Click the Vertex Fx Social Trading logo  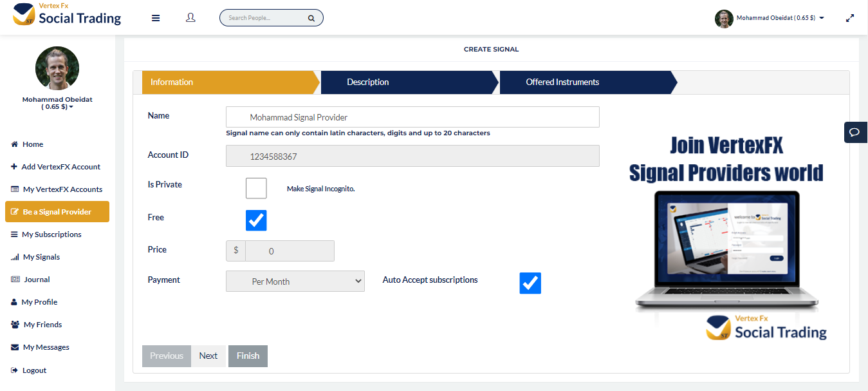(x=68, y=14)
